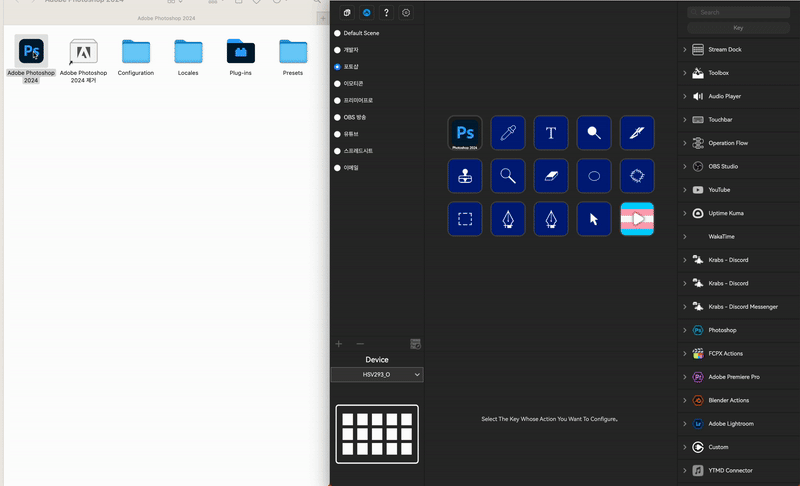The height and width of the screenshot is (486, 800).
Task: Open the Plug-ins folder in Finder
Action: (x=241, y=56)
